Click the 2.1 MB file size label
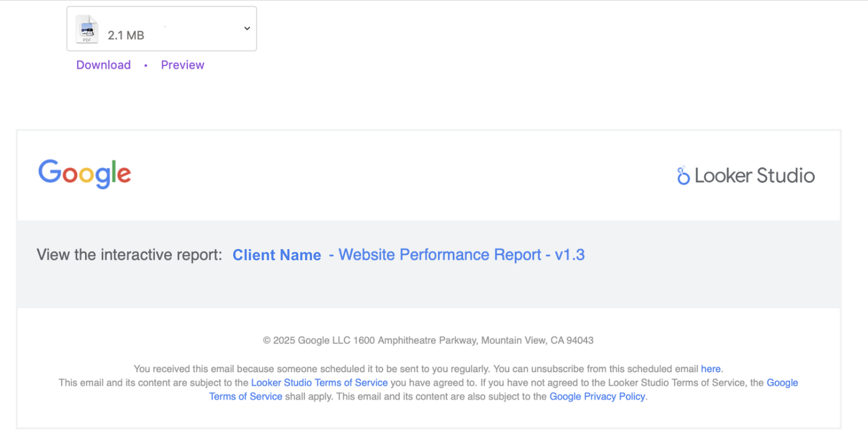 click(x=126, y=35)
